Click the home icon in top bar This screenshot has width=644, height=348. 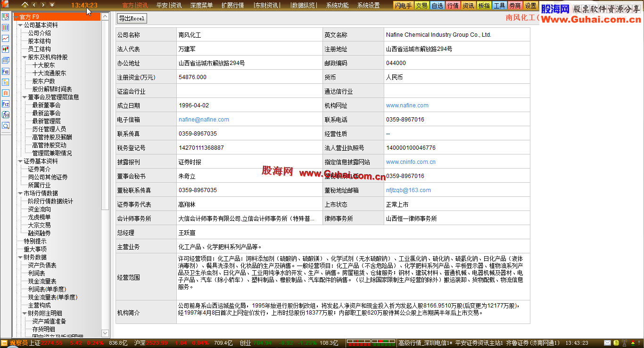25,5
